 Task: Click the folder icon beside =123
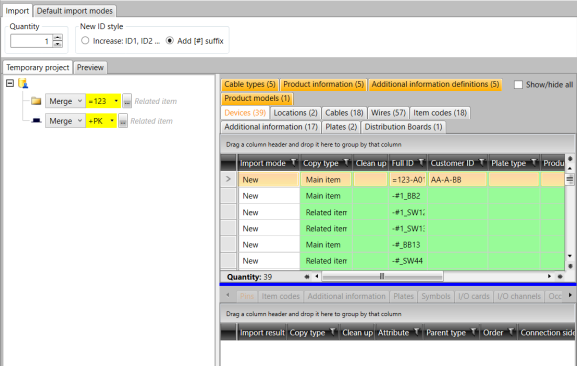(x=36, y=101)
